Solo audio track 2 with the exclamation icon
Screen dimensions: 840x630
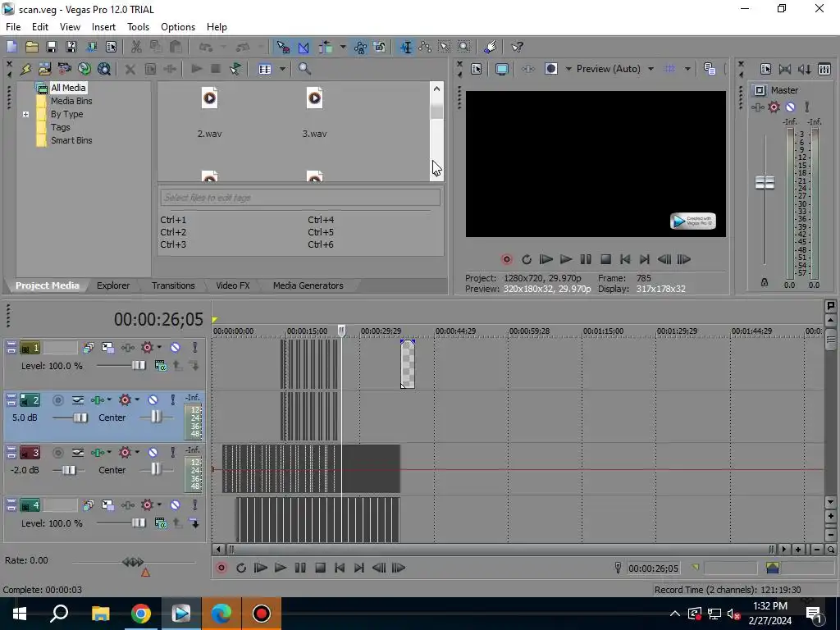(x=172, y=399)
